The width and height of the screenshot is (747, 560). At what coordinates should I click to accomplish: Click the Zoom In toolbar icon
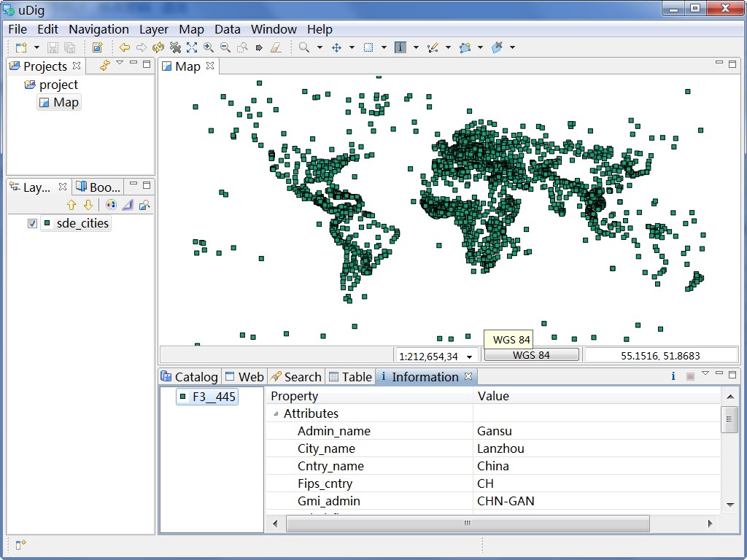(209, 47)
